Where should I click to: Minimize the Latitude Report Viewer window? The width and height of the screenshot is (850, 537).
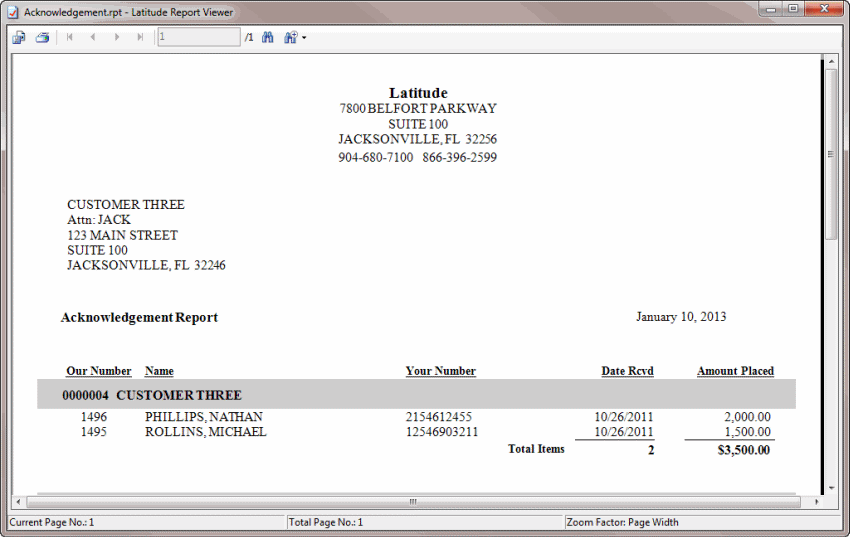[x=770, y=9]
